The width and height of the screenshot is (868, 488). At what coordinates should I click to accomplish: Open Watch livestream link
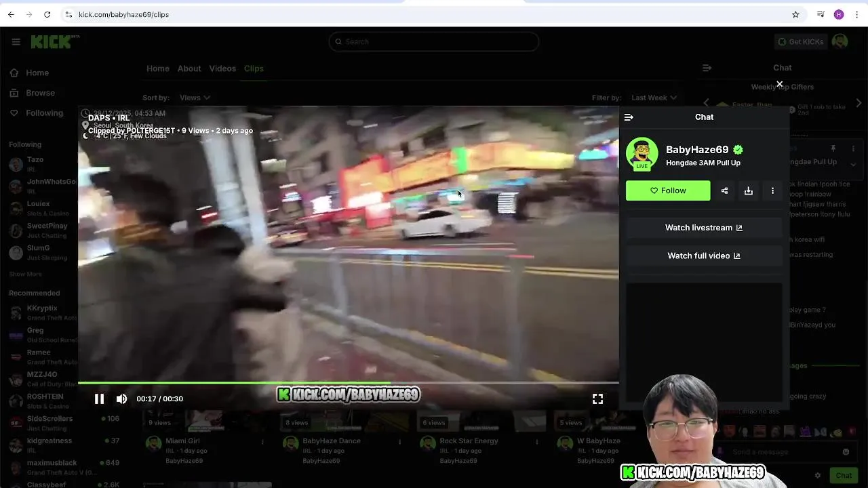point(704,228)
